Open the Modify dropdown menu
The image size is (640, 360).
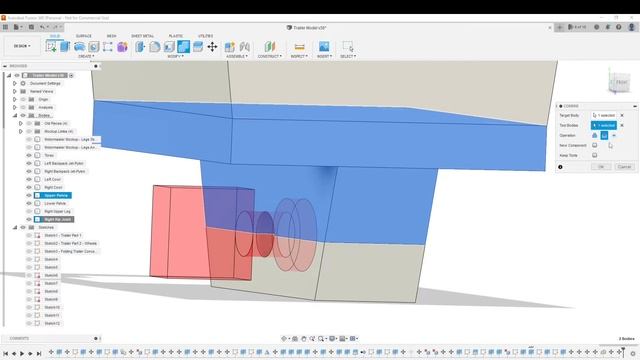(x=176, y=56)
